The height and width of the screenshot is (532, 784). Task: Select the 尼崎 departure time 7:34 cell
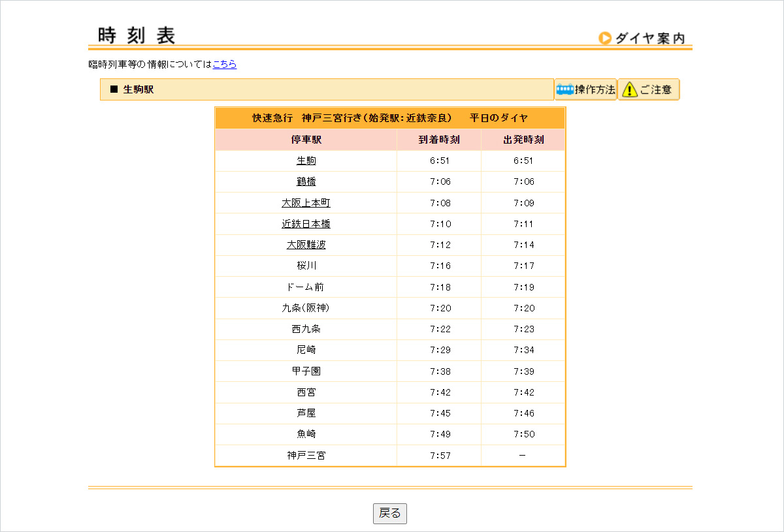coord(523,350)
